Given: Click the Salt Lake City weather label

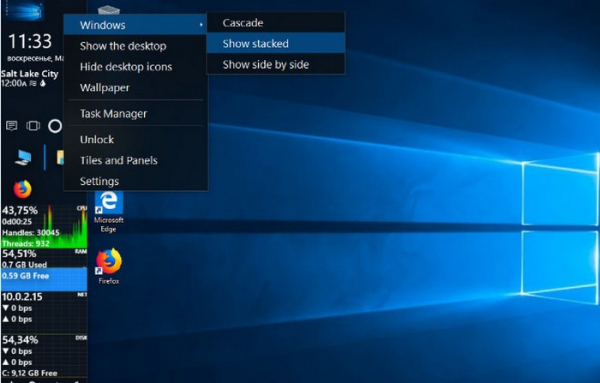Looking at the screenshot, I should coord(29,73).
